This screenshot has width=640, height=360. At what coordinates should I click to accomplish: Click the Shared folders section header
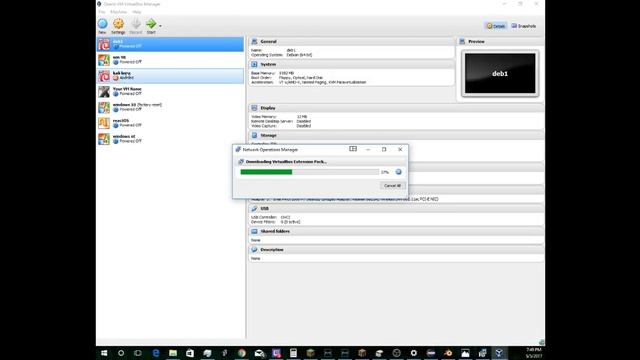coord(396,231)
